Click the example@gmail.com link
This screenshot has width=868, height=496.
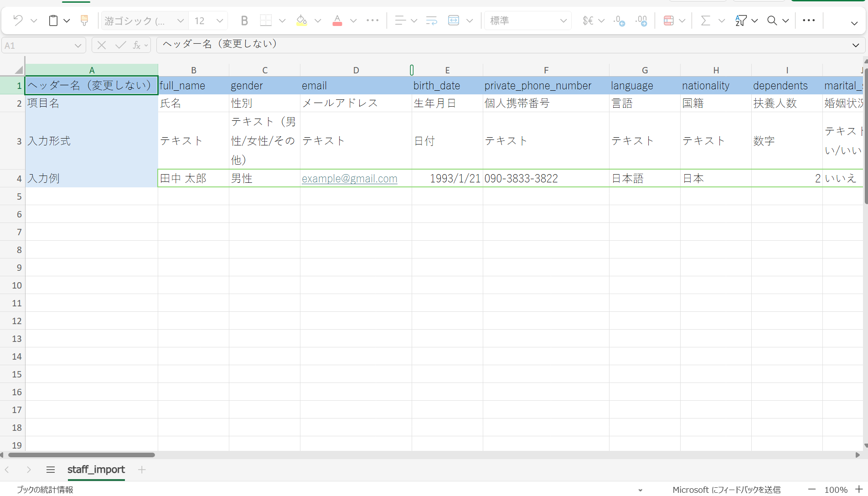click(350, 179)
